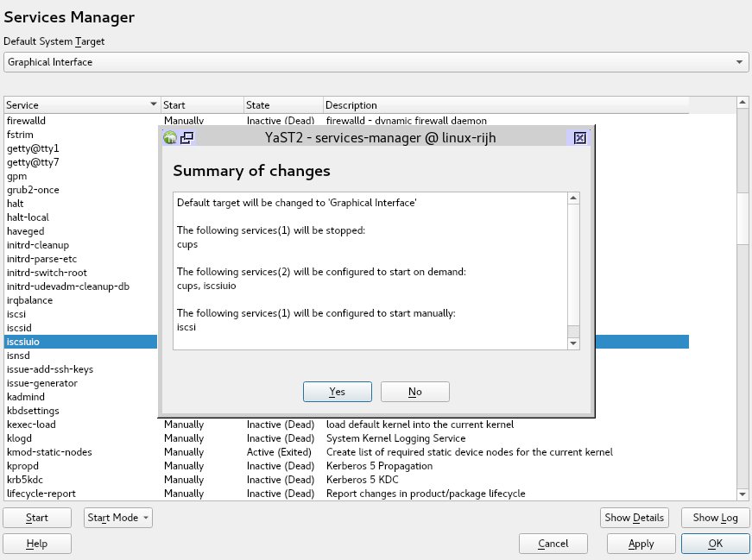Screen dimensions: 752x560
Task: Click the Apply button
Action: 641,544
